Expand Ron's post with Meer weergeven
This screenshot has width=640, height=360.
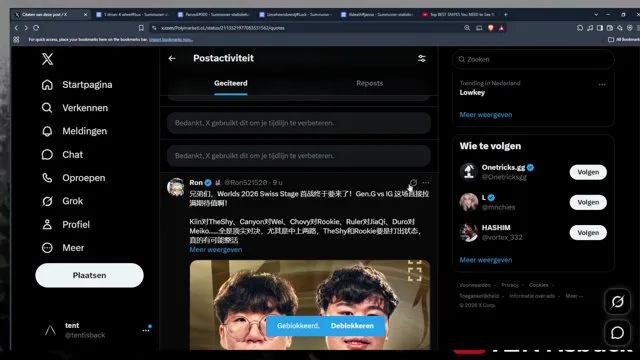pos(216,249)
